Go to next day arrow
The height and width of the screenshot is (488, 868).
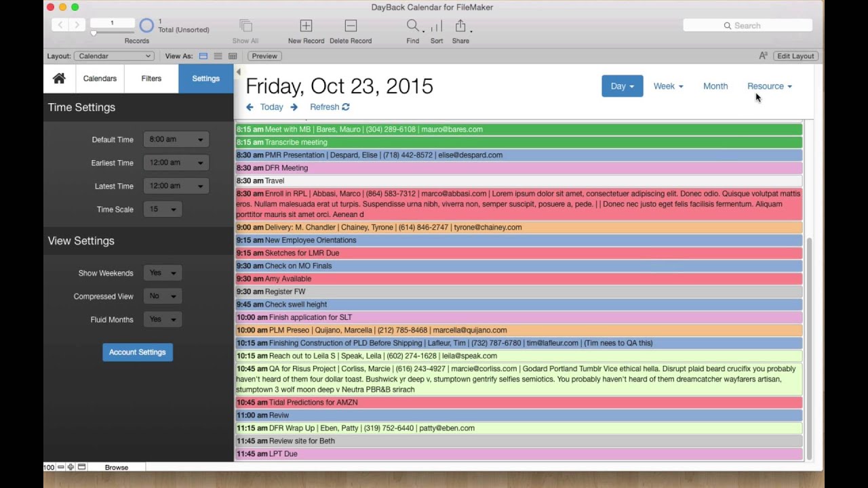(x=294, y=107)
